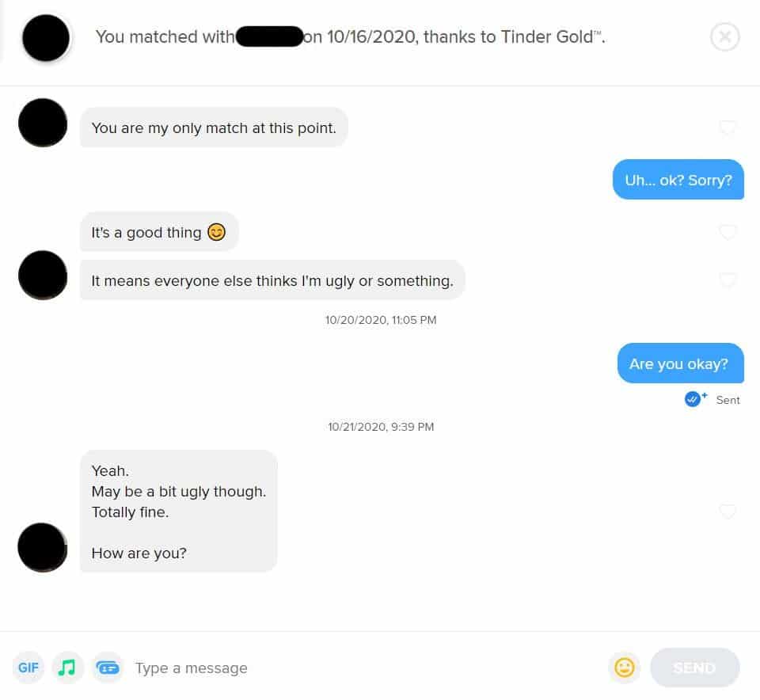Select the 'Uh... ok? Sorry?' sent bubble
760x700 pixels.
(x=678, y=180)
